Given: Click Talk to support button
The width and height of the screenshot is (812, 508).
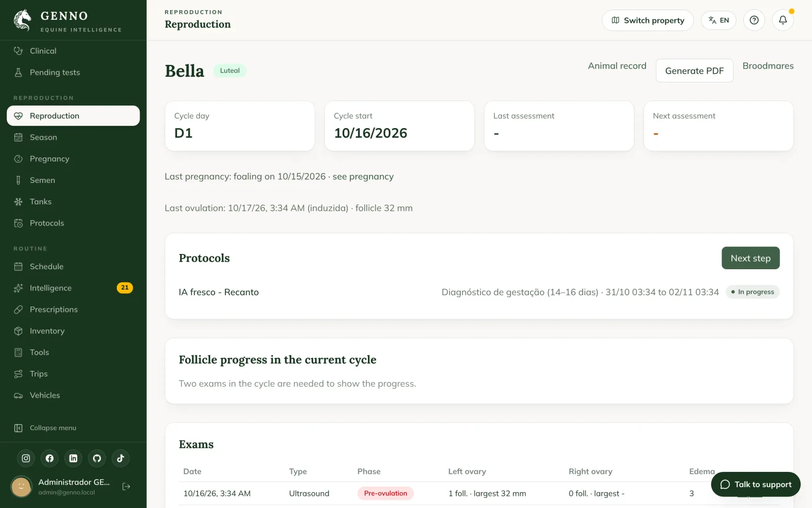Looking at the screenshot, I should pos(756,484).
